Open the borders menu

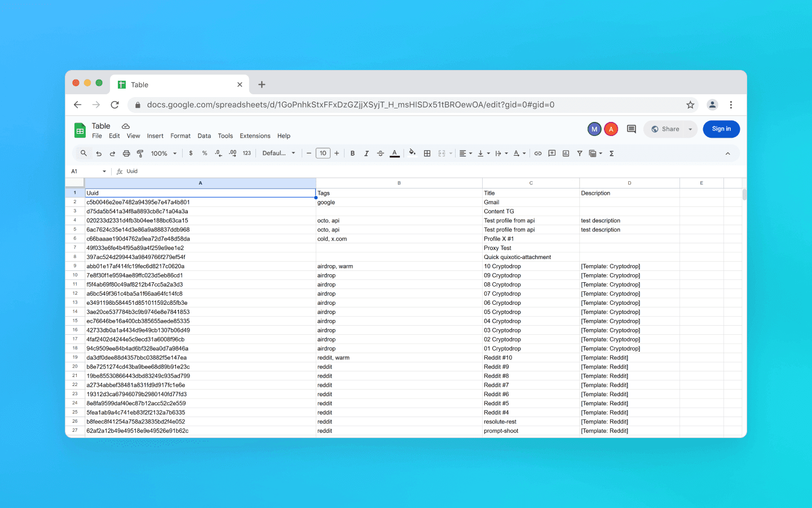[427, 153]
